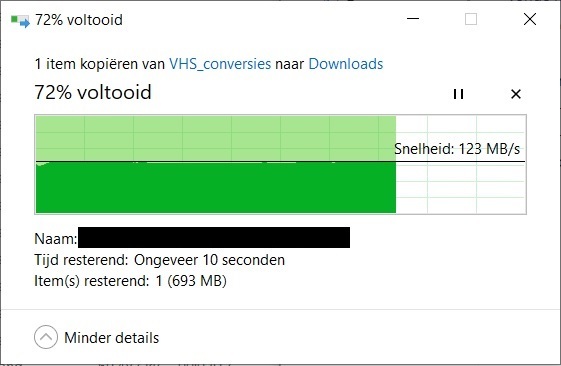Screen dimensions: 561x366
Task: Click the Snelheid 123 MB/s speed label
Action: click(x=457, y=149)
